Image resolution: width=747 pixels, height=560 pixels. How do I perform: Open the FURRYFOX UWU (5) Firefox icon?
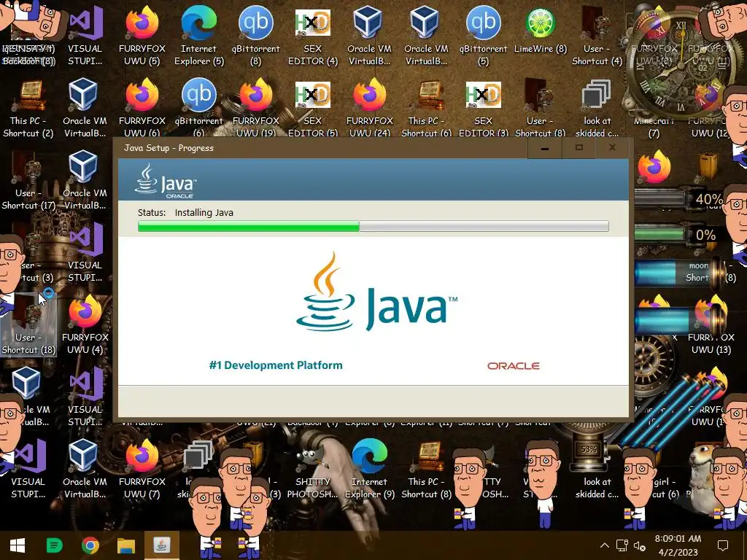142,35
